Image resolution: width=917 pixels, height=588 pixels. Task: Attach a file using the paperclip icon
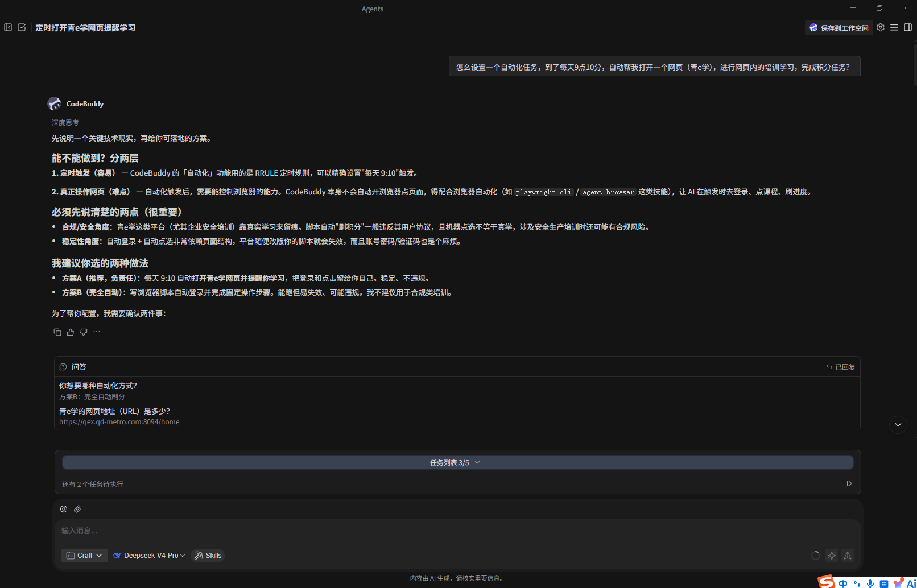(77, 509)
